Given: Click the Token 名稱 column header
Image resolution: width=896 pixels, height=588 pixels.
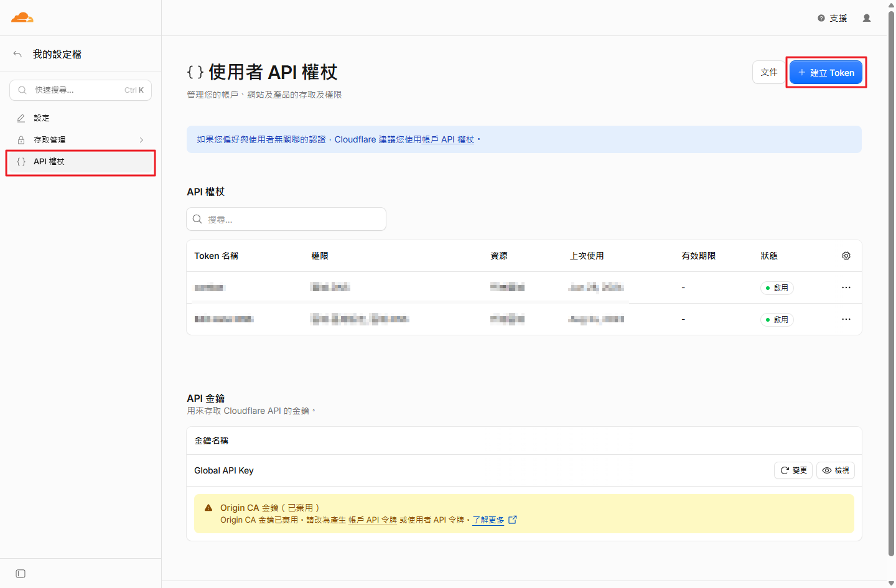Looking at the screenshot, I should click(217, 256).
